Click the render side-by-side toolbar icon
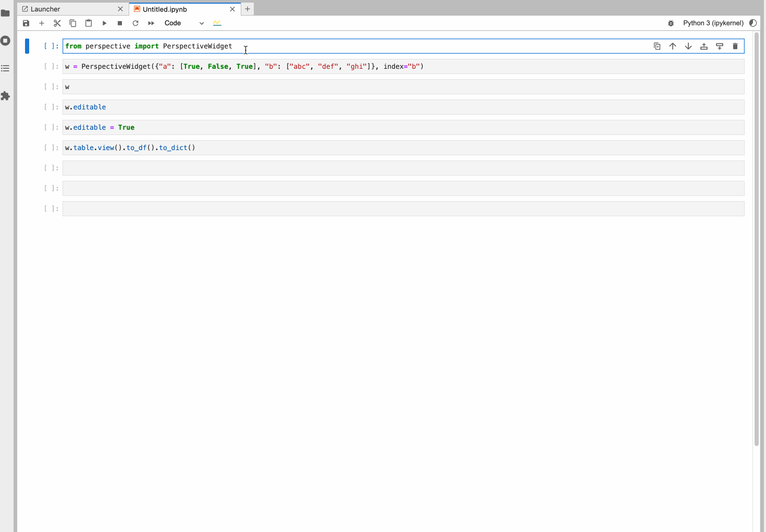 217,23
